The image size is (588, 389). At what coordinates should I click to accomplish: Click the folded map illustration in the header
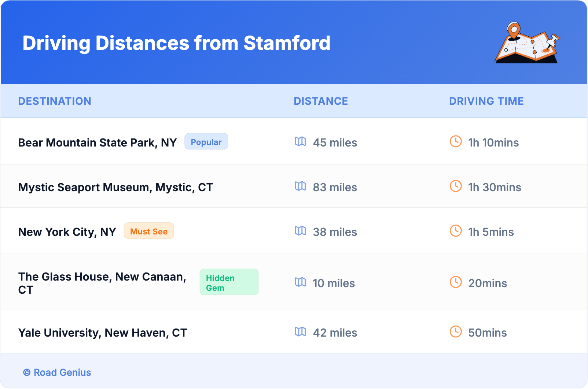[x=527, y=44]
